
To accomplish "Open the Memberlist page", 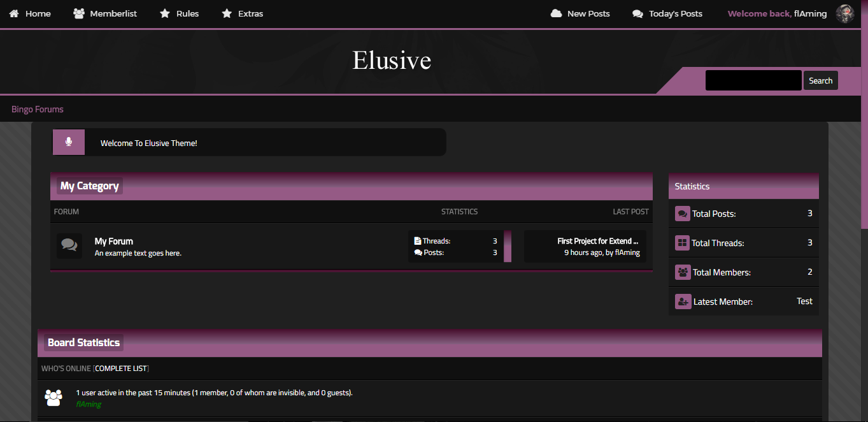I will point(105,13).
